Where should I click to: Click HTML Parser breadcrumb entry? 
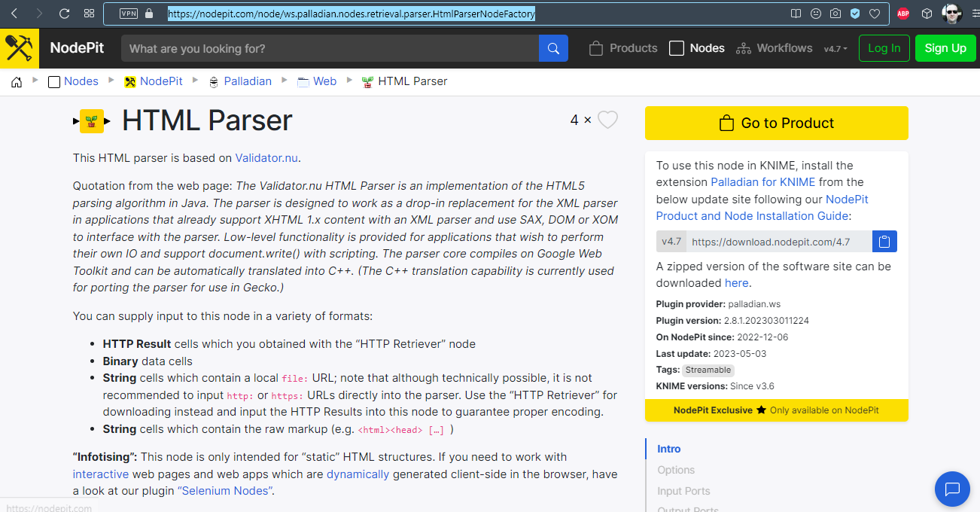click(x=405, y=81)
